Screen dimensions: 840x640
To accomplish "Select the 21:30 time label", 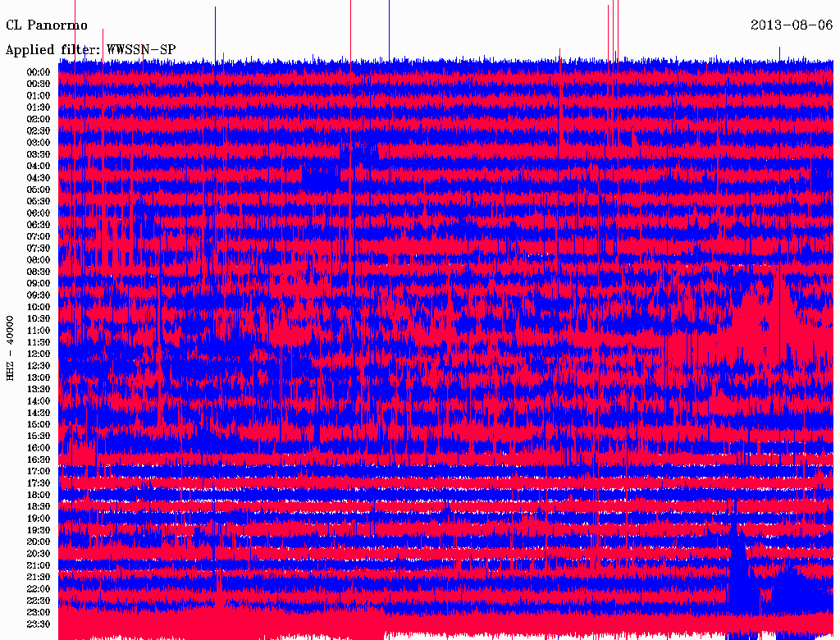I will 39,578.
